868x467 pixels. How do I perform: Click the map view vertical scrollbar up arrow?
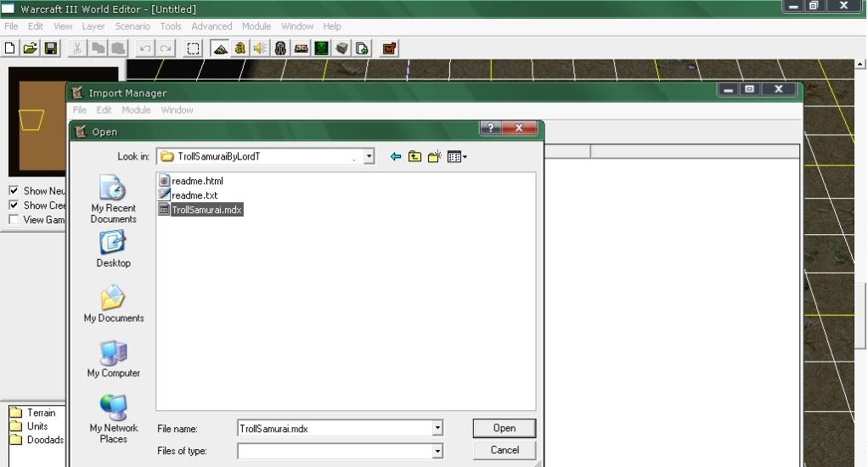[860, 65]
